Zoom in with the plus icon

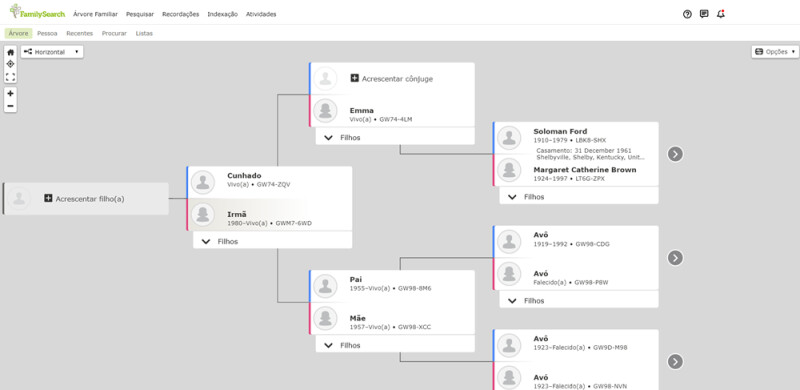tap(10, 93)
